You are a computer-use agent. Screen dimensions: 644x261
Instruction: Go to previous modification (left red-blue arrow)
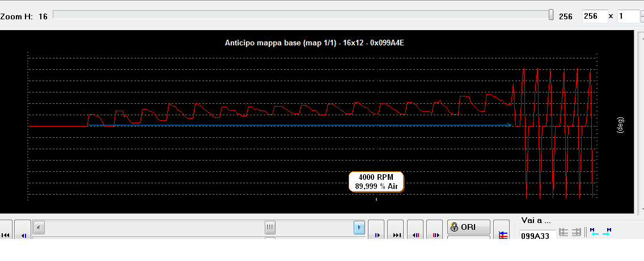coord(416,230)
